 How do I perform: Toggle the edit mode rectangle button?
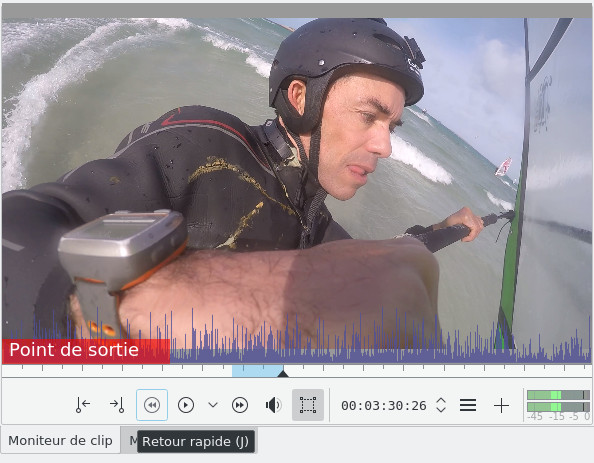(308, 405)
